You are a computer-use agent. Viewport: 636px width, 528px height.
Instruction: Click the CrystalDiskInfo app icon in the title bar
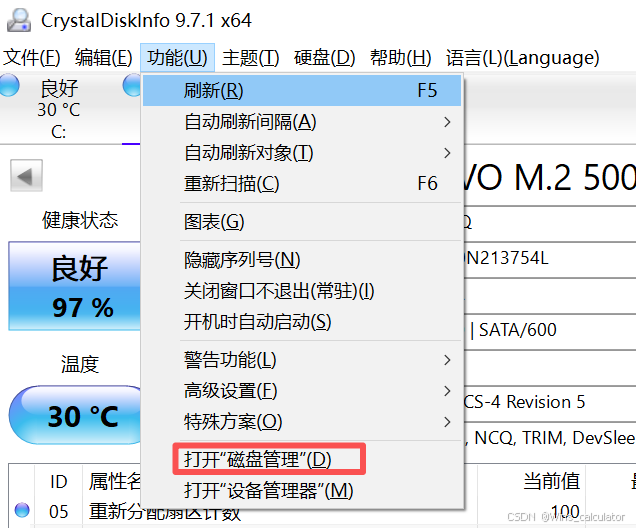click(x=19, y=20)
